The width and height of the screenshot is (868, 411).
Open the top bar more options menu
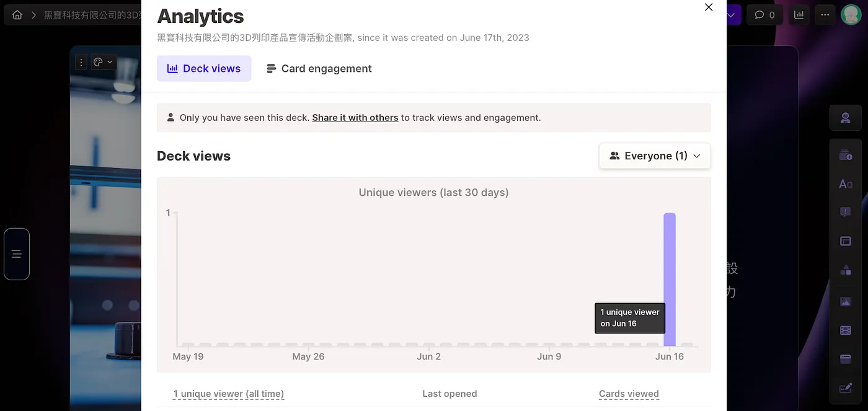(x=825, y=15)
